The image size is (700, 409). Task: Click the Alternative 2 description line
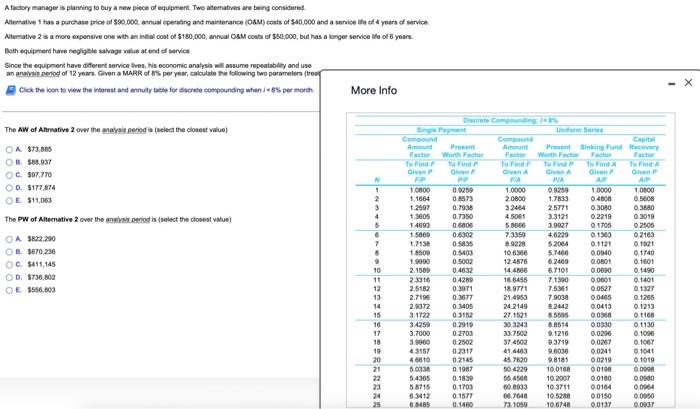(x=209, y=37)
